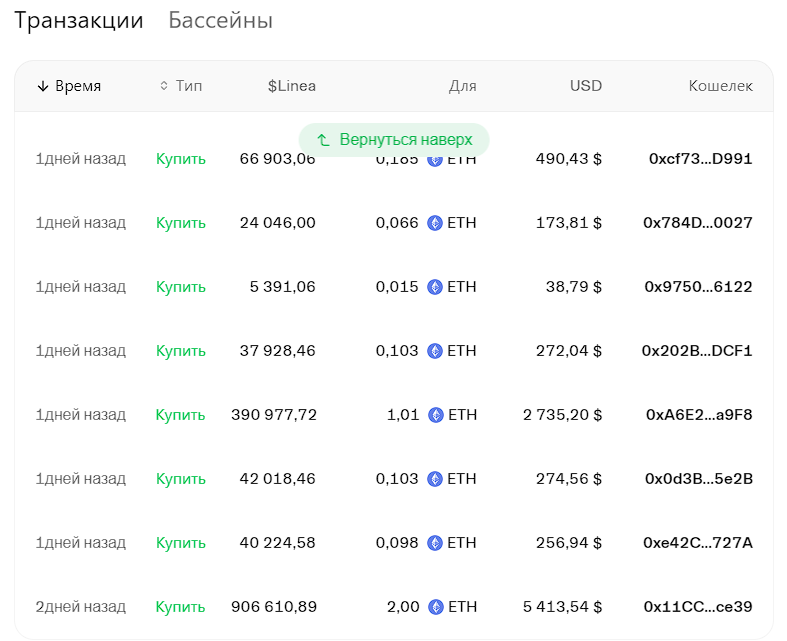Open wallet 0x11CC...ce39
787x641 pixels.
697,607
